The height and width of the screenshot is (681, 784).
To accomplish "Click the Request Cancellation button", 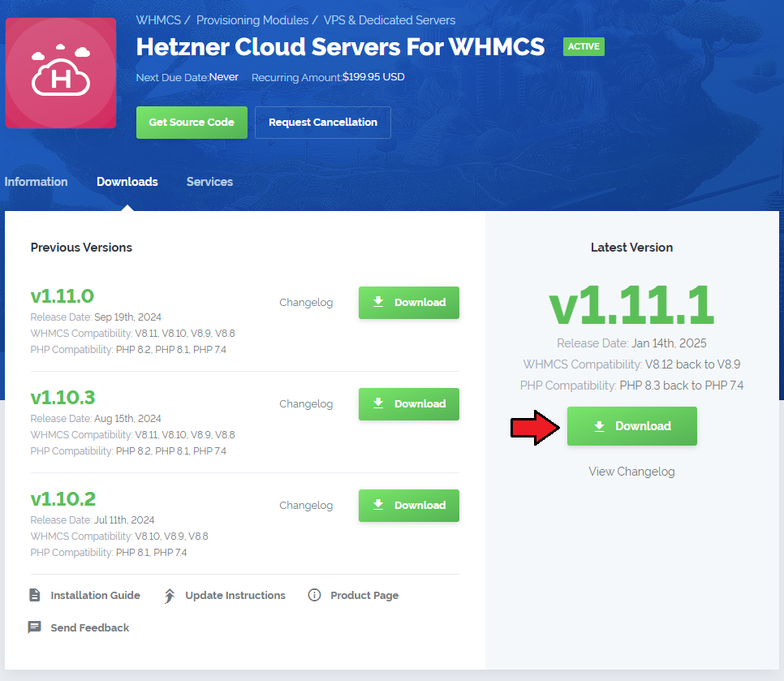I will [322, 123].
